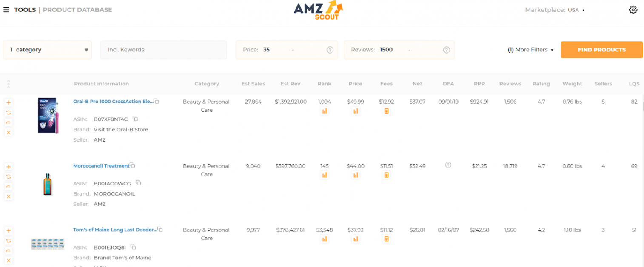Click the help icon in Price filter

[x=330, y=50]
